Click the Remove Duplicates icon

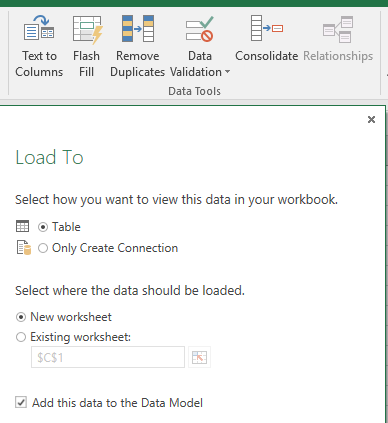pos(138,28)
